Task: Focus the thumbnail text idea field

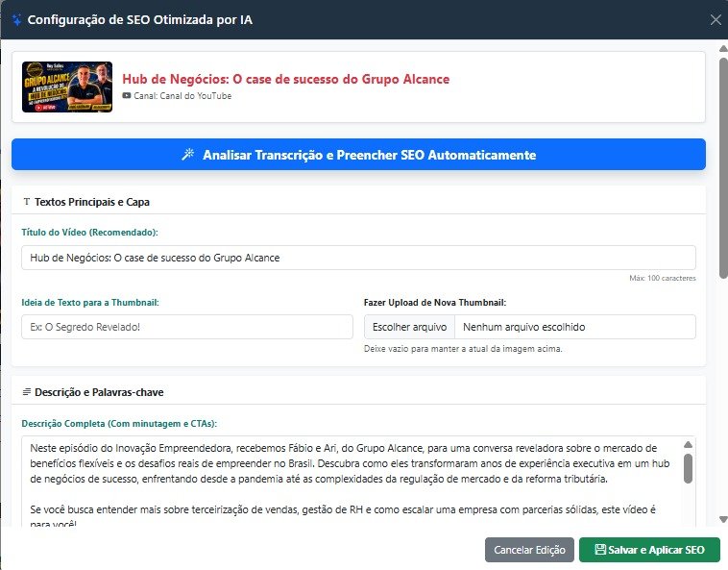Action: 187,327
